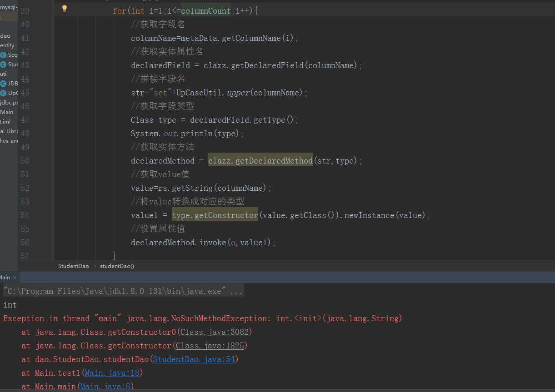555x392 pixels.
Task: Click 'System.out.println(type);' line
Action: coord(188,134)
